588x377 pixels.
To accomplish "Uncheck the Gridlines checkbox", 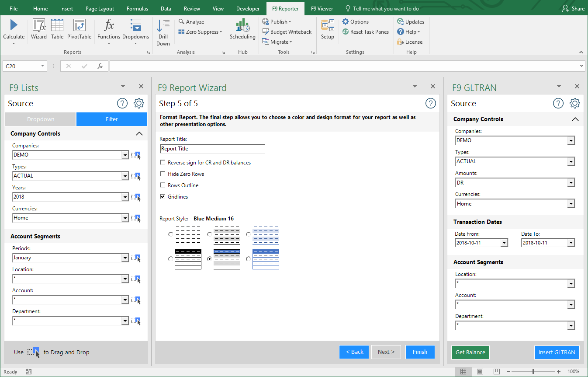I will [x=163, y=197].
